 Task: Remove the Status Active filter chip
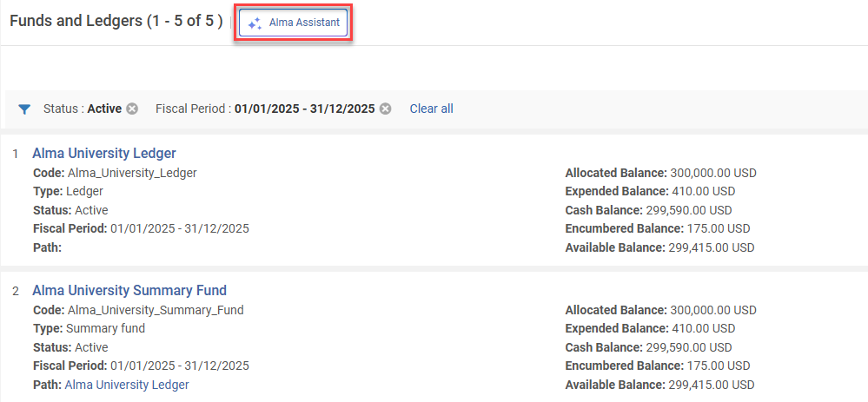tap(132, 109)
